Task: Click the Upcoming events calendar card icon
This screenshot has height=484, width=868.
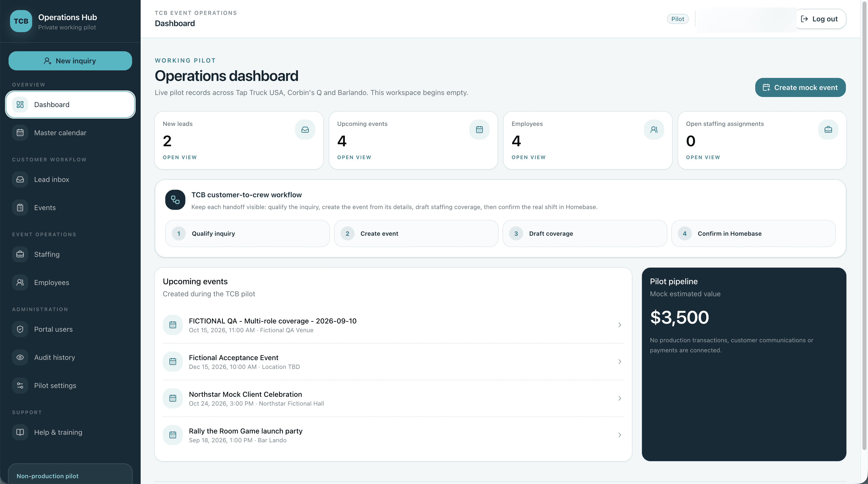Action: tap(479, 130)
